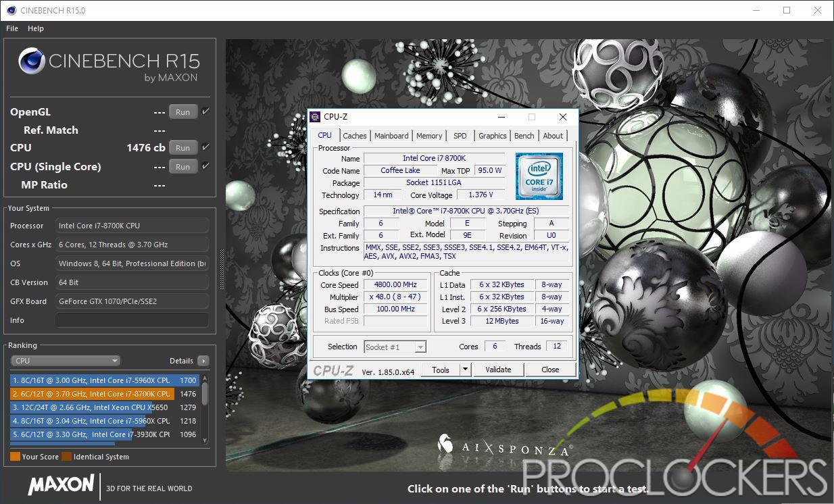Switch to the Graphics tab
Screen dimensions: 834x504
(493, 136)
